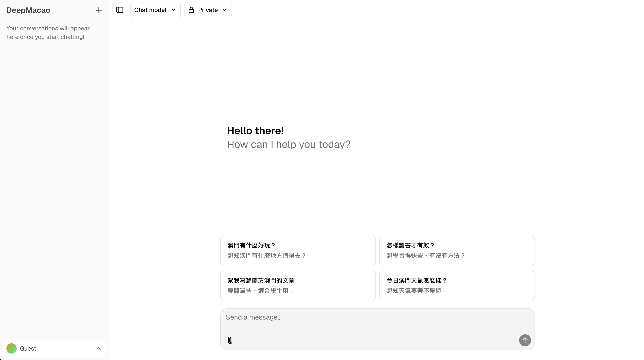
Task: Click the chevron beside Private
Action: pyautogui.click(x=225, y=10)
